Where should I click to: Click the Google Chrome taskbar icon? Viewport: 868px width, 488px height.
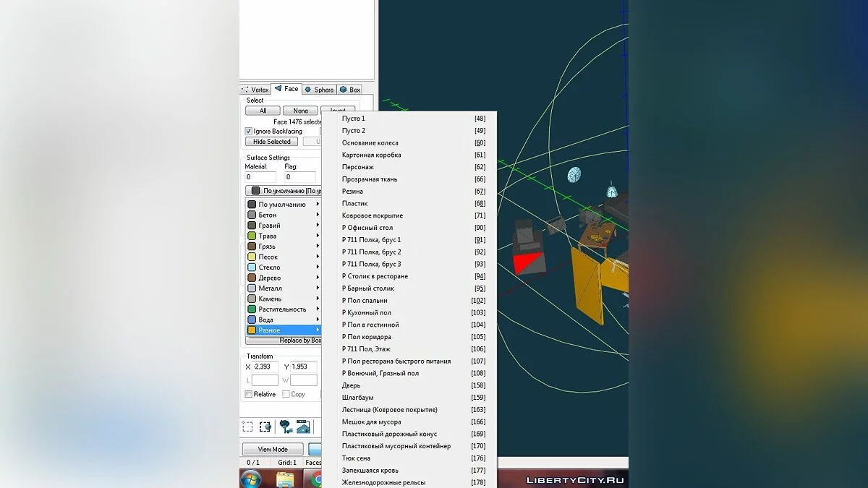click(317, 479)
